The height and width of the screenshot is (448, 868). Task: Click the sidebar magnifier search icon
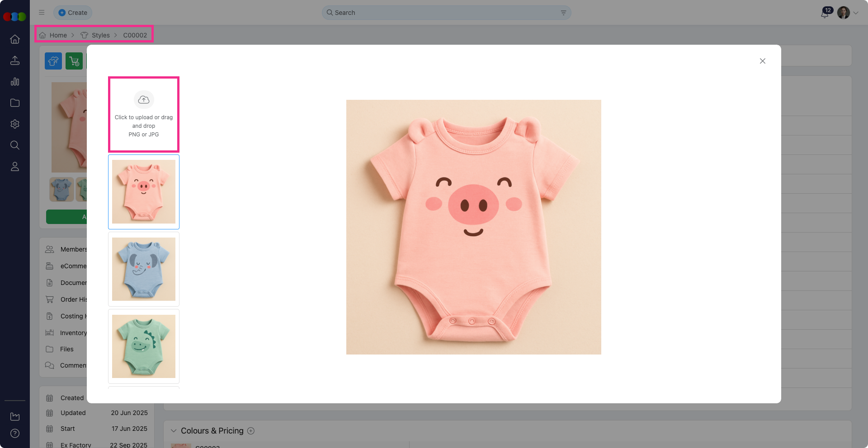pos(15,145)
